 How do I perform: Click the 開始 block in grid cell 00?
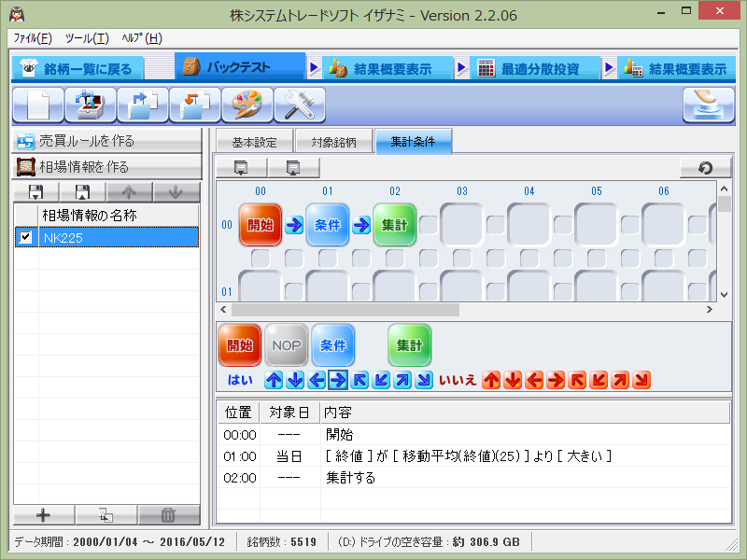pyautogui.click(x=261, y=225)
